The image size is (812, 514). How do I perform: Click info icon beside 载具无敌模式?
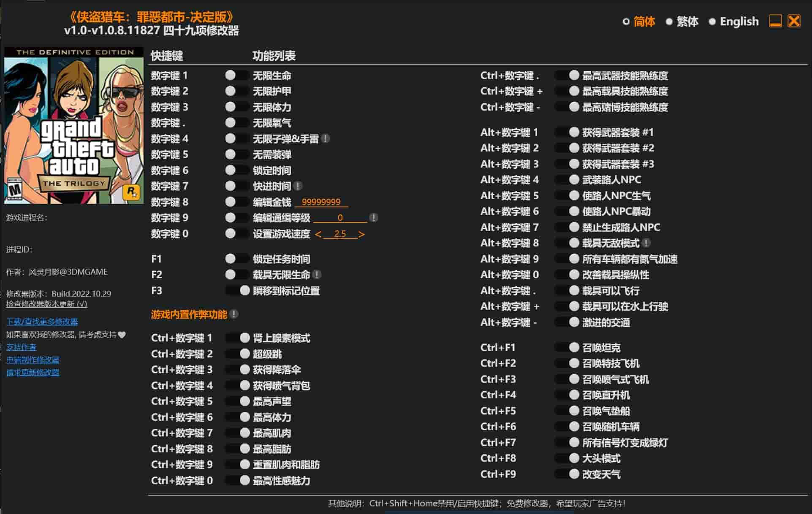tap(646, 243)
